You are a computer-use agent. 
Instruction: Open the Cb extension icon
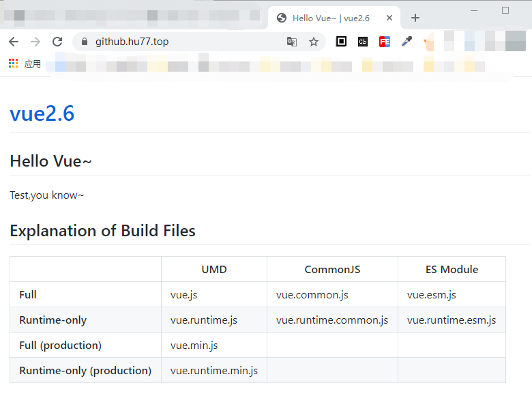click(363, 42)
